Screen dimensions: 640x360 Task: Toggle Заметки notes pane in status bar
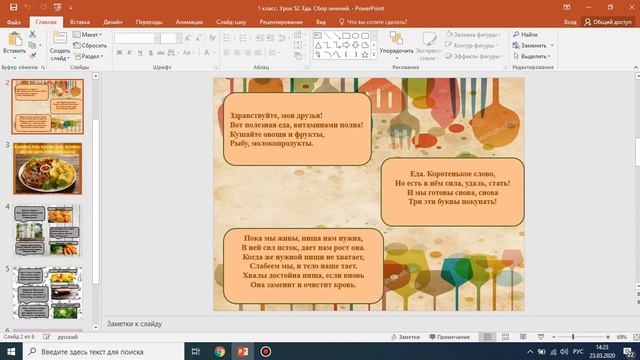click(x=405, y=337)
